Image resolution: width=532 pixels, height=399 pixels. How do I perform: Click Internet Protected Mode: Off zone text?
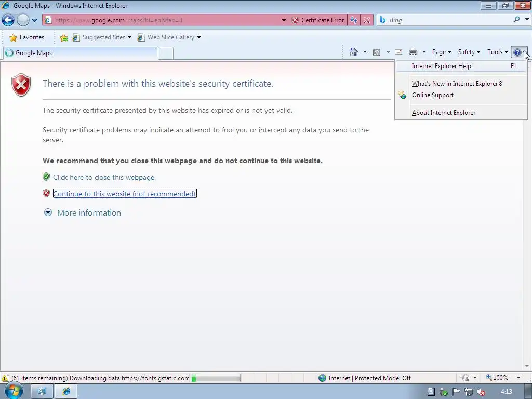point(369,378)
